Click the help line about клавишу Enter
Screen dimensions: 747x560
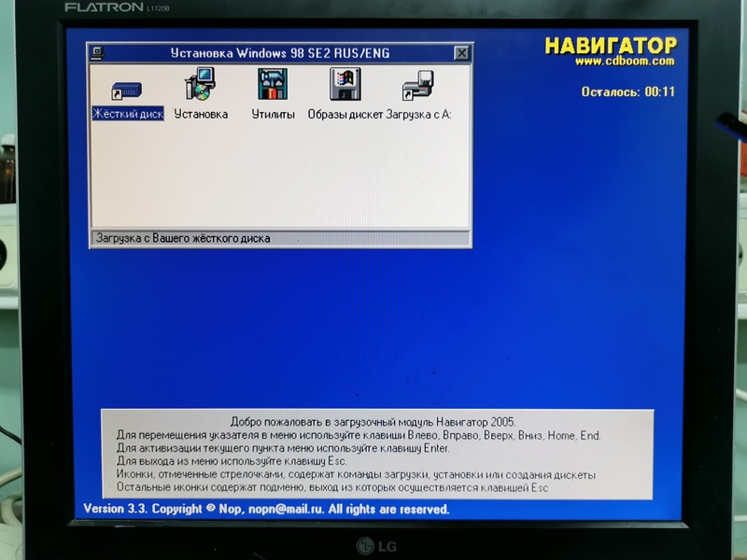283,448
